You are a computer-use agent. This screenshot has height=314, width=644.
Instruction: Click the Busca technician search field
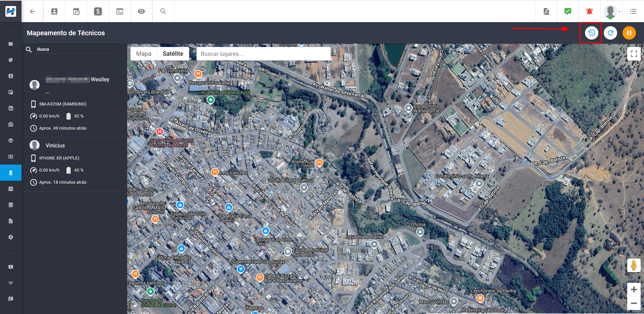click(76, 49)
